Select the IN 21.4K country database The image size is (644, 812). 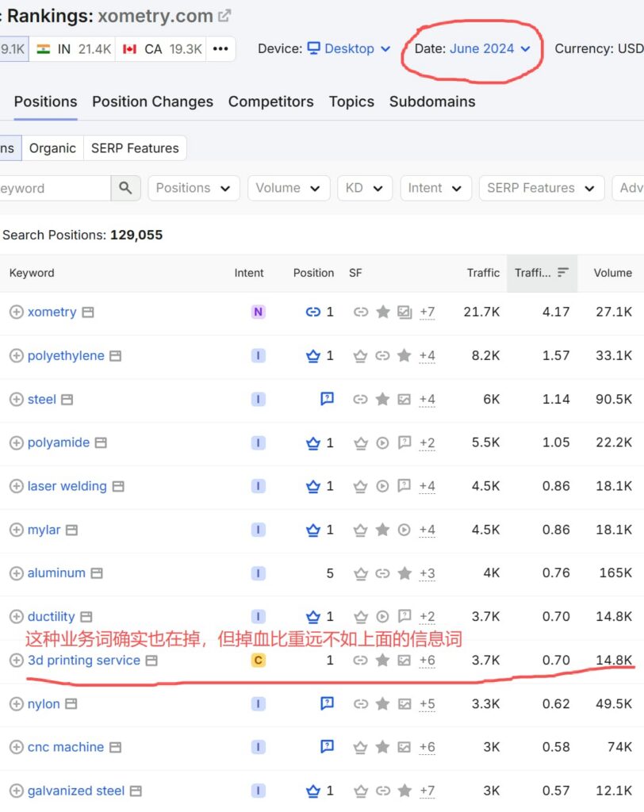coord(72,48)
